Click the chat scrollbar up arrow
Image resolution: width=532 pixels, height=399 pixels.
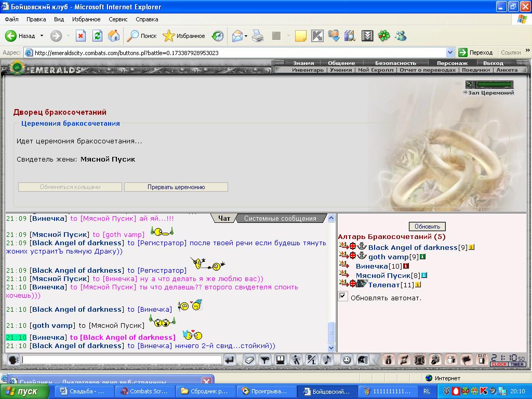[x=331, y=218]
